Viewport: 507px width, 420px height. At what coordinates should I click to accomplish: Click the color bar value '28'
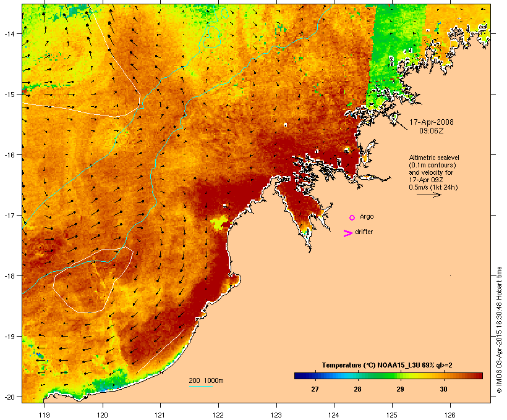click(x=357, y=389)
